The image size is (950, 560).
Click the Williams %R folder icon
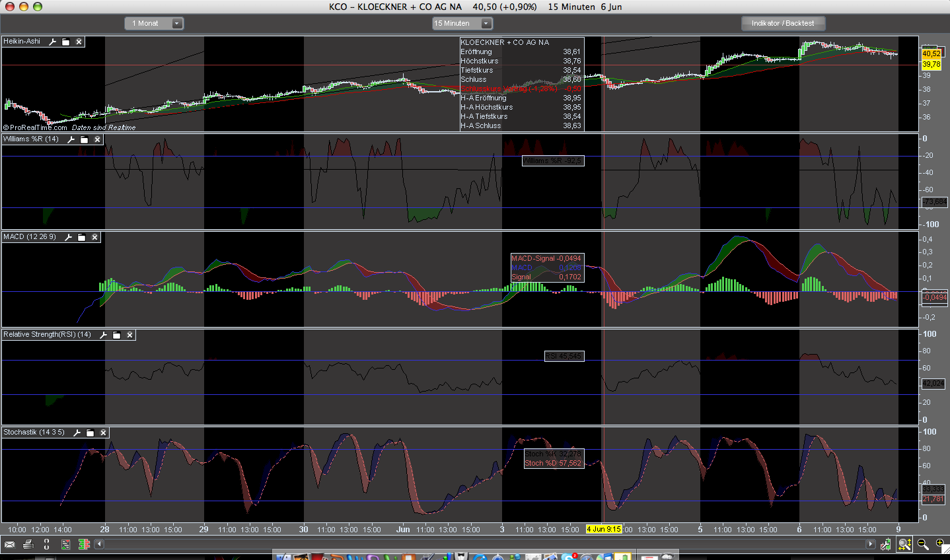pyautogui.click(x=84, y=139)
